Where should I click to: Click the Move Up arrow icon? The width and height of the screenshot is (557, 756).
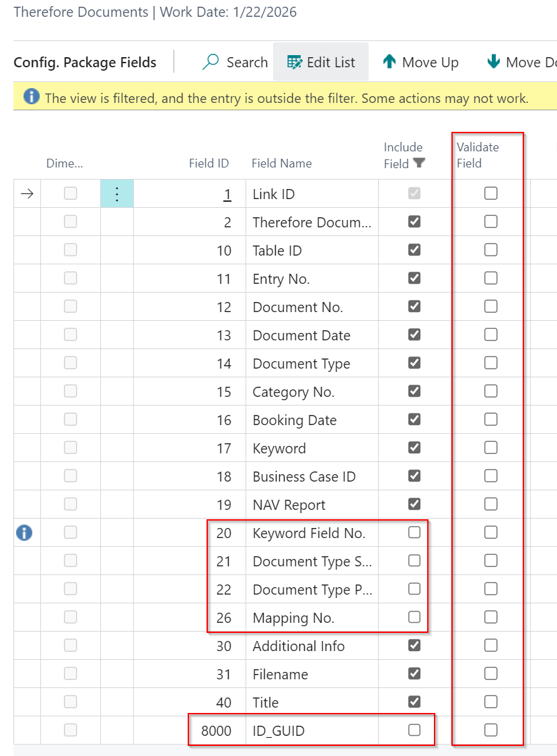point(389,62)
